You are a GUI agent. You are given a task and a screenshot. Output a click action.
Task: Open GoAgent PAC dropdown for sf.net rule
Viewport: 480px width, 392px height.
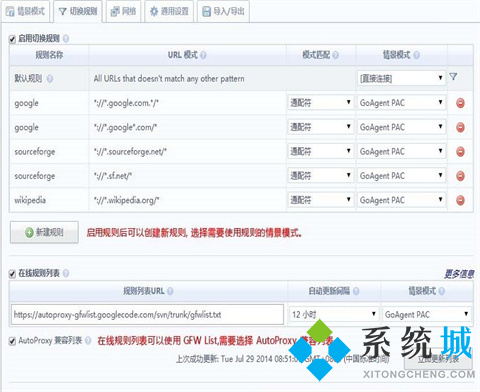pyautogui.click(x=401, y=176)
